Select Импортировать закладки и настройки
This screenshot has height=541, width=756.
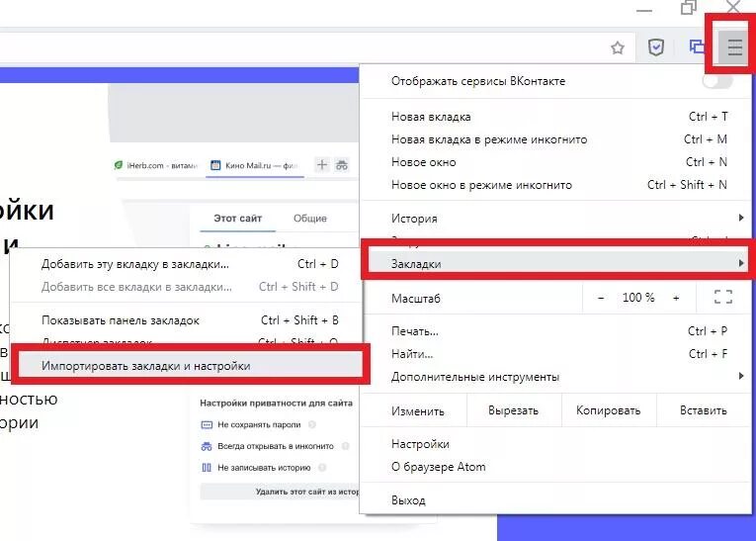click(x=190, y=366)
